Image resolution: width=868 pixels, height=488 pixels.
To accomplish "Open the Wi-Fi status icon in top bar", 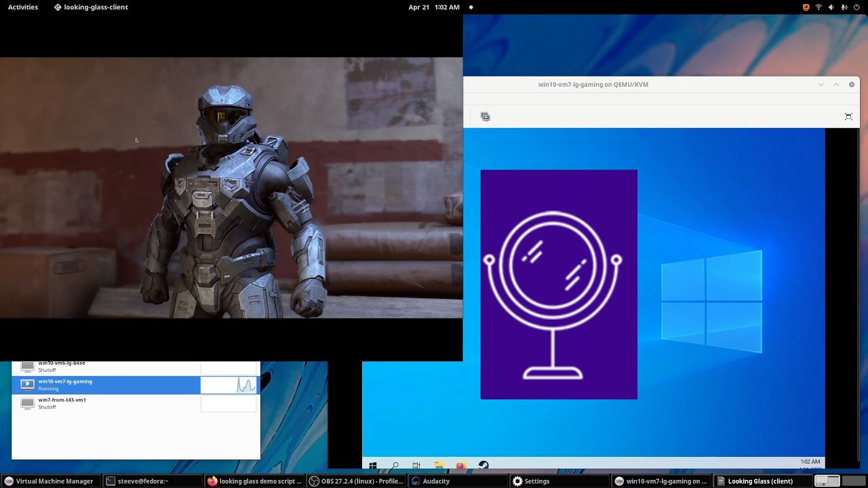I will [818, 7].
